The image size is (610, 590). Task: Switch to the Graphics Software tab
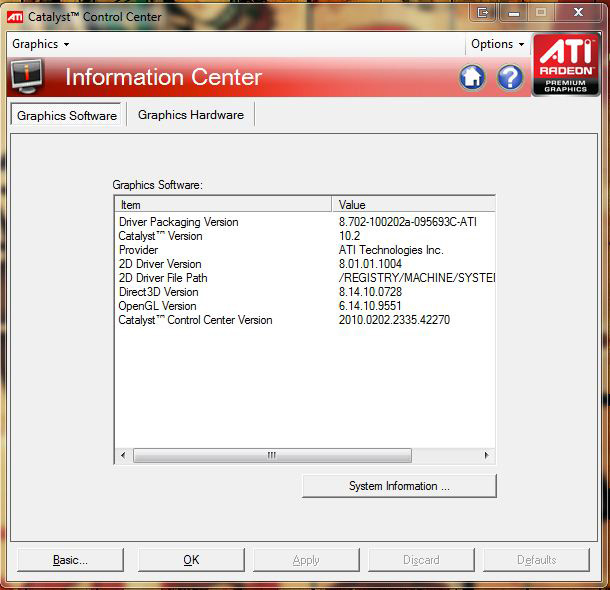click(x=67, y=115)
